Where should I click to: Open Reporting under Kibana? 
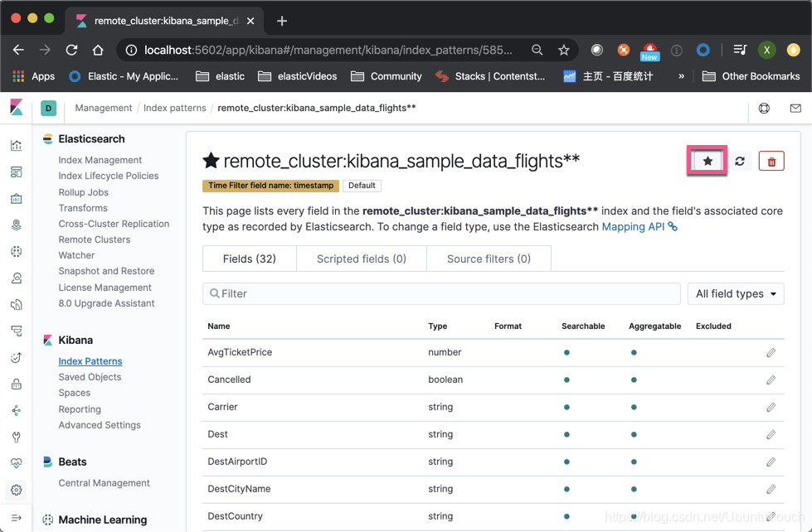pos(80,409)
